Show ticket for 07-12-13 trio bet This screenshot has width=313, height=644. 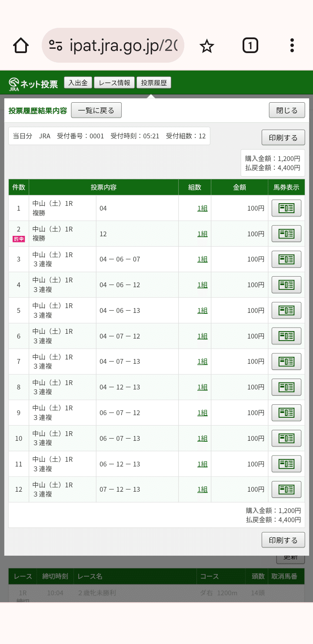(286, 490)
